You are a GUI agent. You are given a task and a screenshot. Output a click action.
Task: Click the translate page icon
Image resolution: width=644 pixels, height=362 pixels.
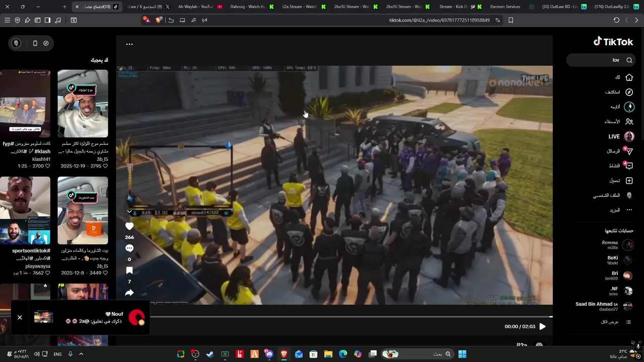pos(194,20)
